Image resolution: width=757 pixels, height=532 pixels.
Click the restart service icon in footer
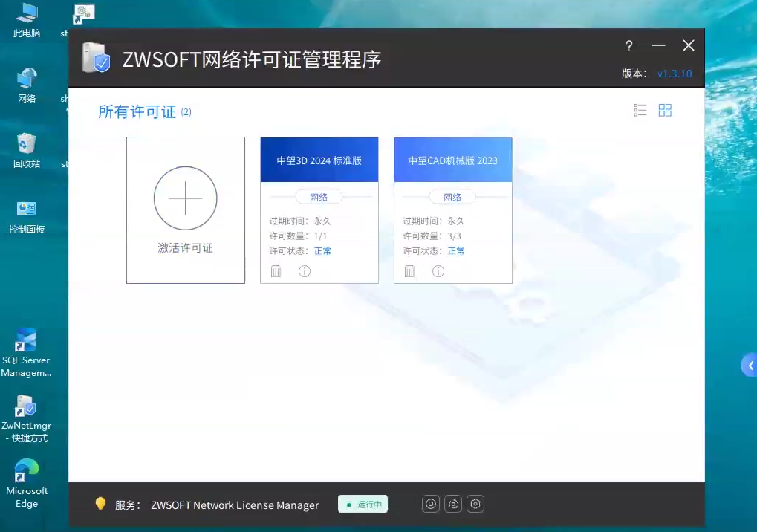[x=453, y=504]
